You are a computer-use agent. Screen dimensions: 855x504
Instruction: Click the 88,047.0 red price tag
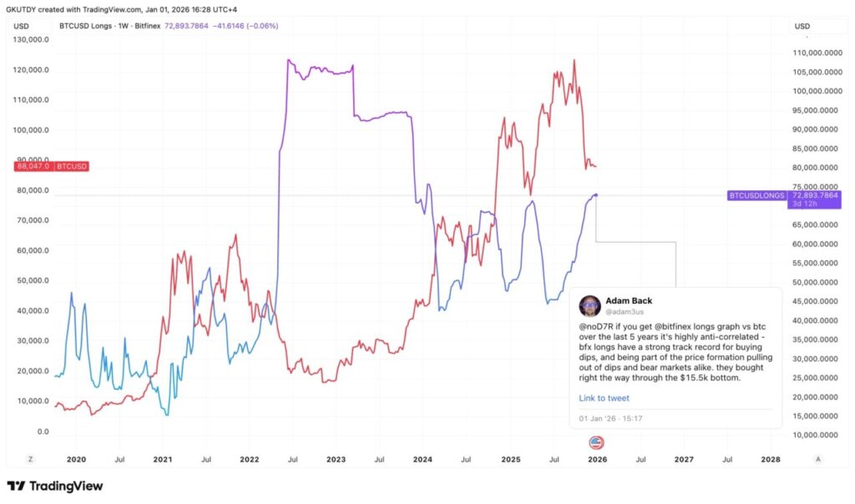(33, 166)
